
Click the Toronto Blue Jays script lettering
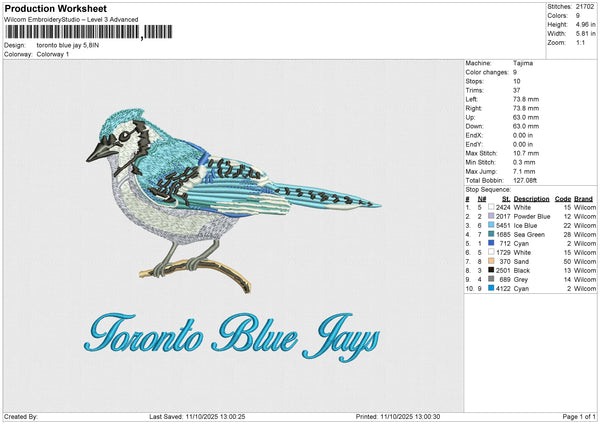tap(232, 338)
